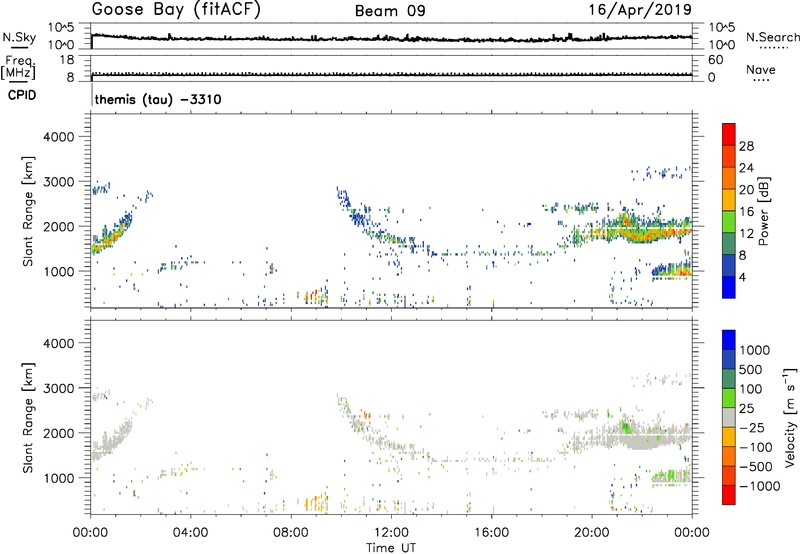Image resolution: width=800 pixels, height=554 pixels.
Task: Click the 'Power [dB]' color bar label
Action: 763,211
